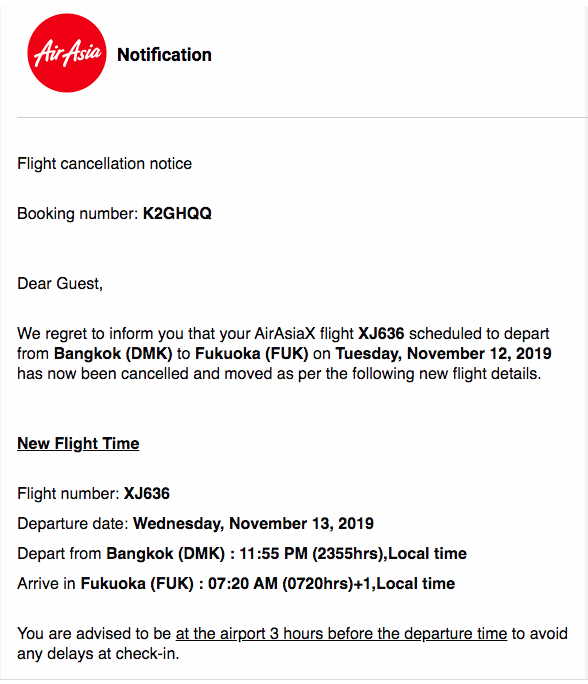Click the AirAsia red circle logo

[67, 53]
